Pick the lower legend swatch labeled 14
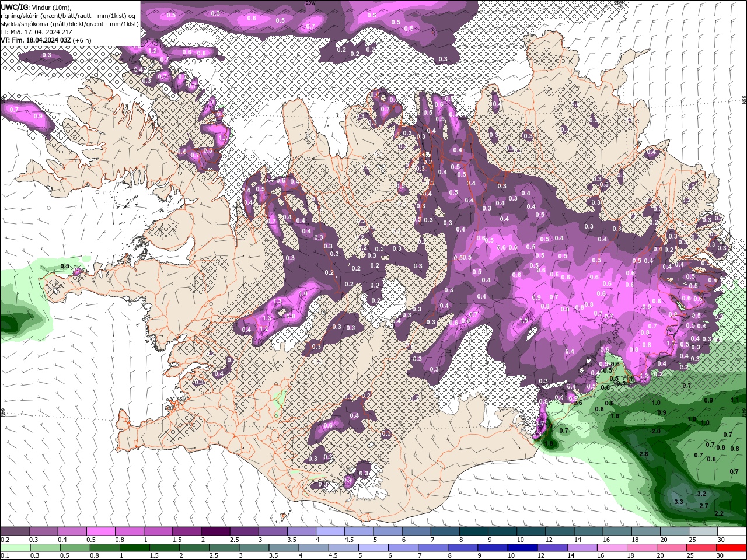Screen dimensions: 747x560 [x=582, y=548]
